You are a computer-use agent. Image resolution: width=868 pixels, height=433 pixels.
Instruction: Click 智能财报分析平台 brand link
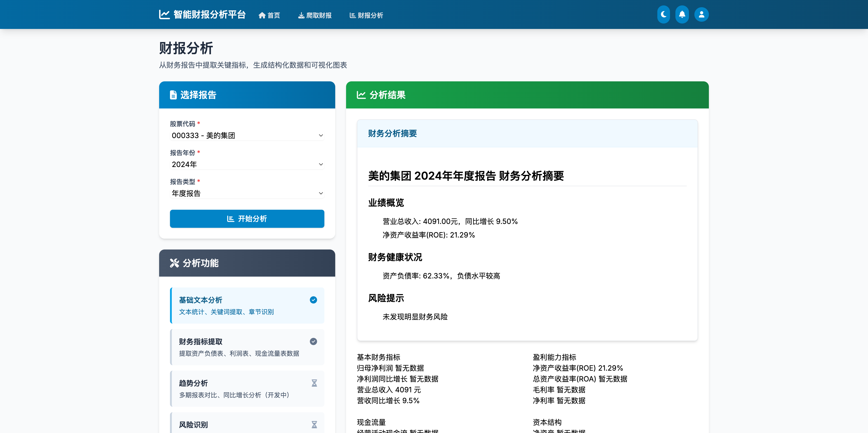tap(202, 14)
